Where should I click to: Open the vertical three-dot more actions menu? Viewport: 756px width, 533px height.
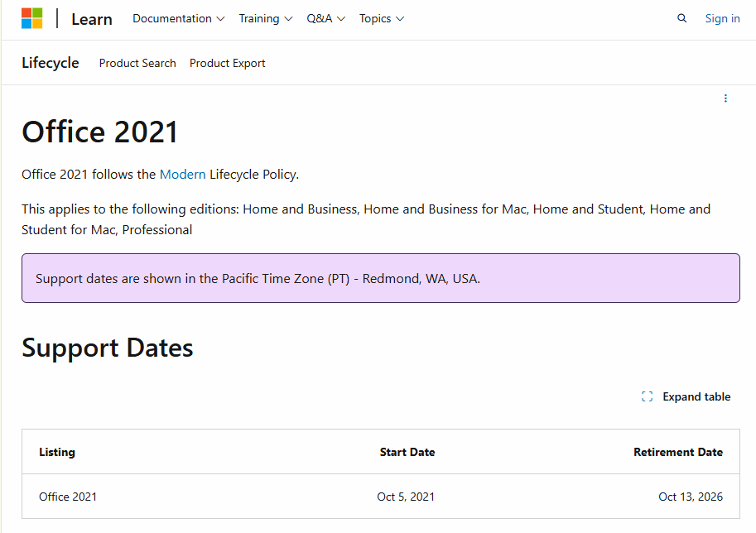(x=725, y=98)
